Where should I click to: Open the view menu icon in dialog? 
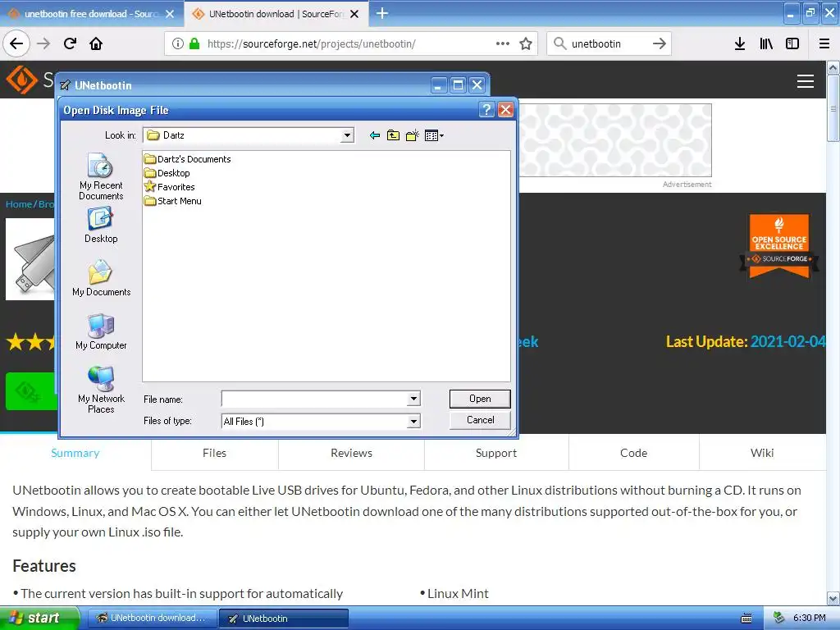pyautogui.click(x=434, y=135)
